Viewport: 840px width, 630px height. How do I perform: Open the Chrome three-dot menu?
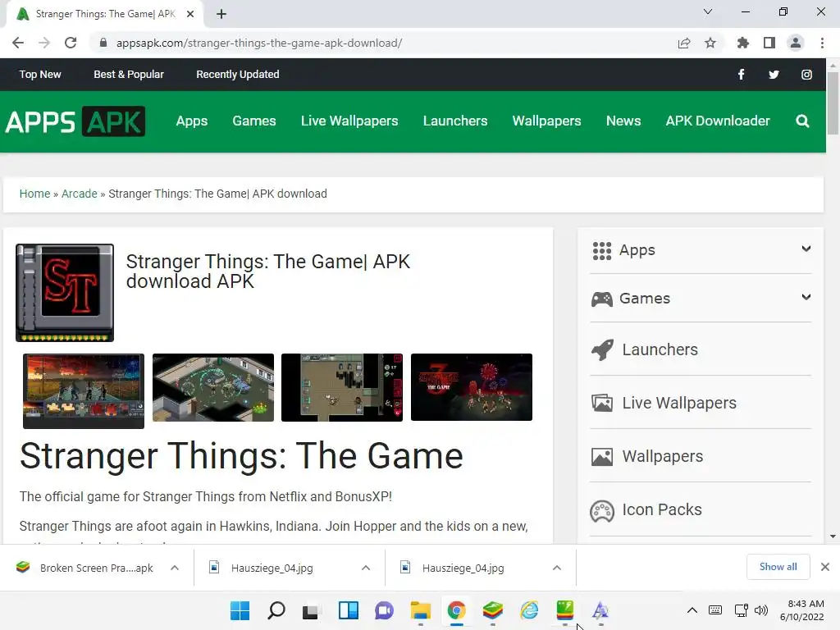[822, 43]
